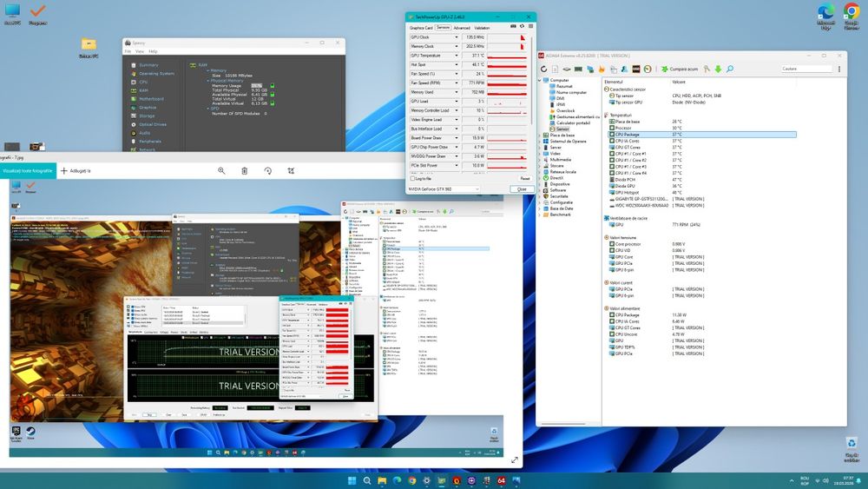Open Hot Spot sensor dropdown in GPU-Z

(x=457, y=65)
